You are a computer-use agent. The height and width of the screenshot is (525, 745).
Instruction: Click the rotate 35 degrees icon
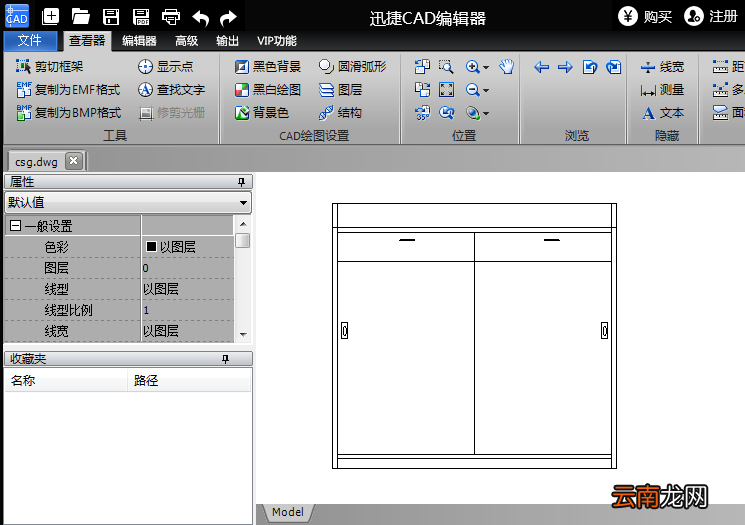[422, 113]
